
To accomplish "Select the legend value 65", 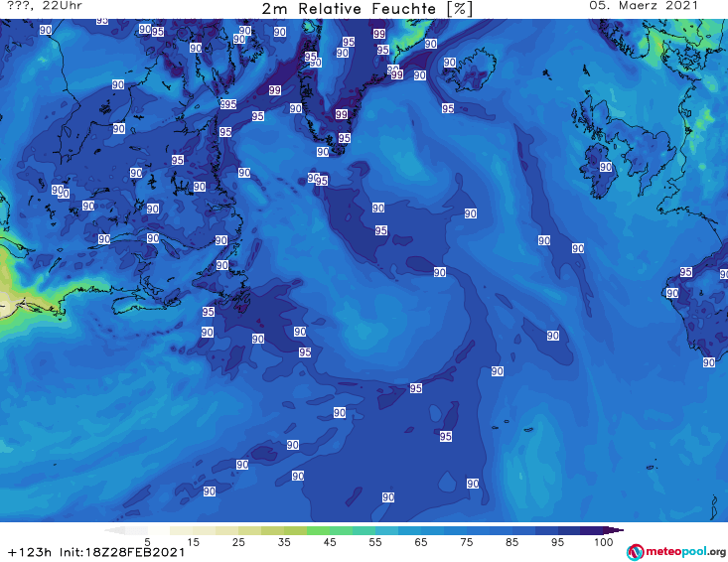I will click(x=420, y=542).
